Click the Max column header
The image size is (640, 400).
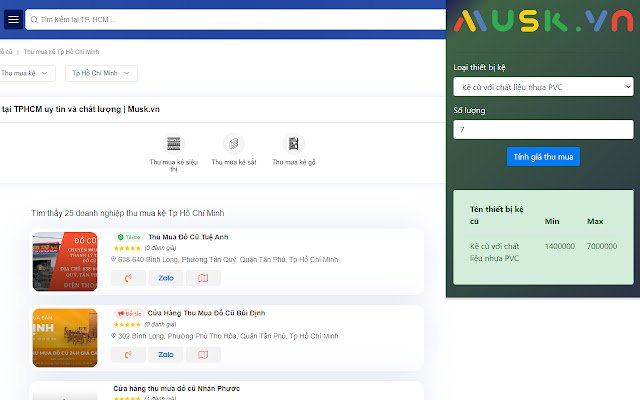coord(595,221)
